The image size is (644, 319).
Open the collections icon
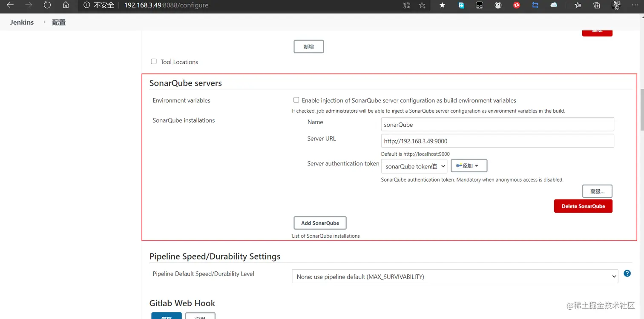tap(597, 5)
